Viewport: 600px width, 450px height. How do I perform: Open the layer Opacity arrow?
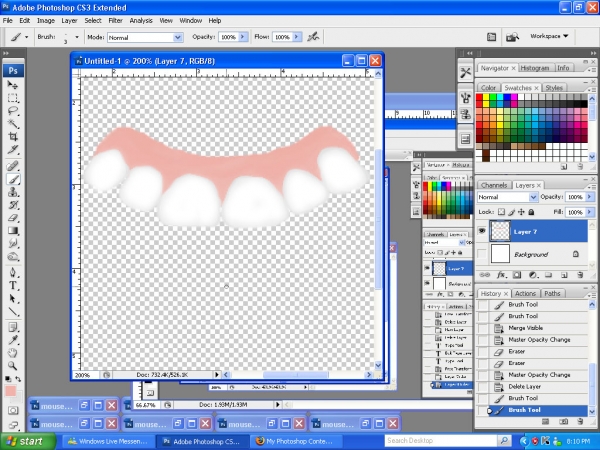coord(590,197)
